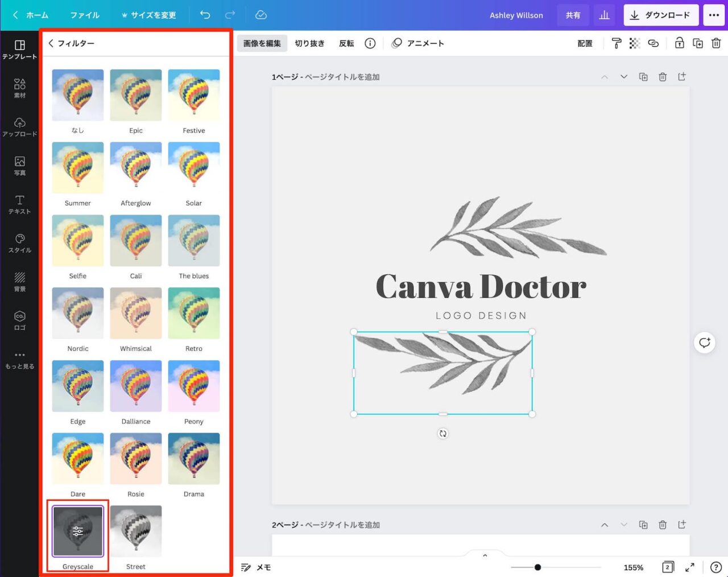
Task: Open the Templates sidebar tab
Action: [19, 50]
